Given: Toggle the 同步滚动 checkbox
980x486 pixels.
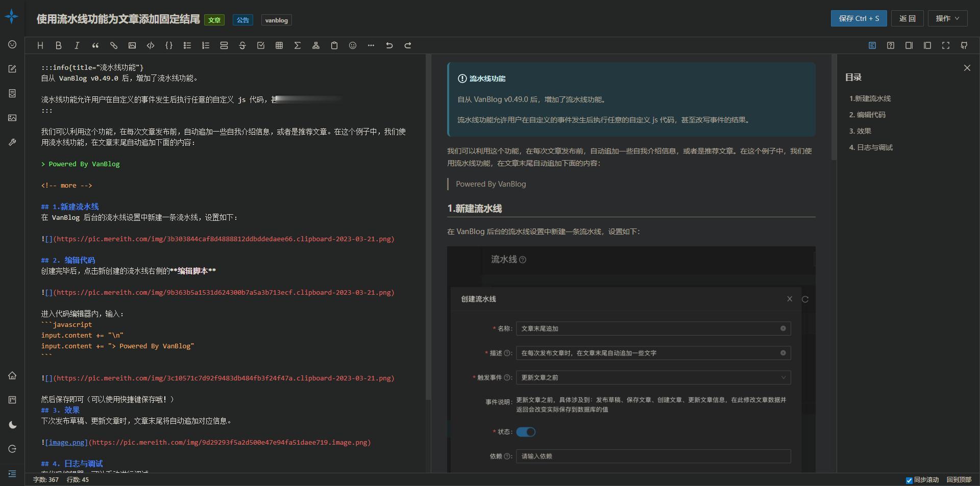Looking at the screenshot, I should (x=909, y=480).
